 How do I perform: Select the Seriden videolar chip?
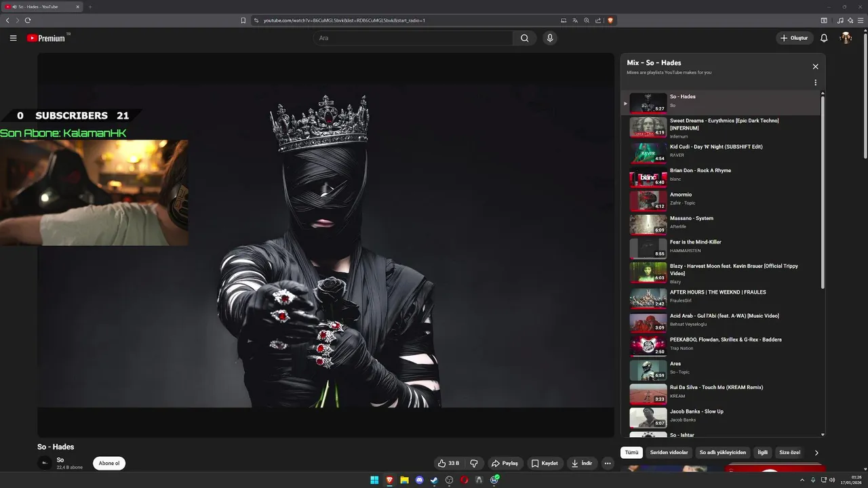click(x=669, y=452)
